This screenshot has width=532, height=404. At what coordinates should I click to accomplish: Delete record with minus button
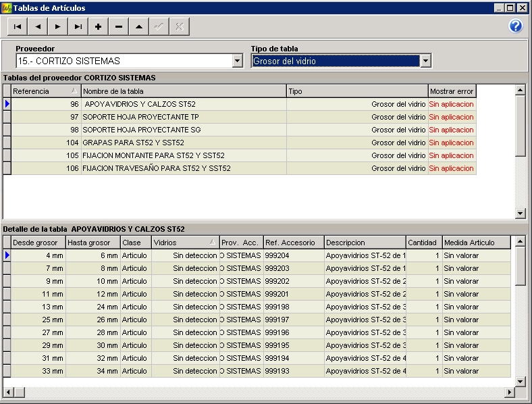(x=118, y=26)
